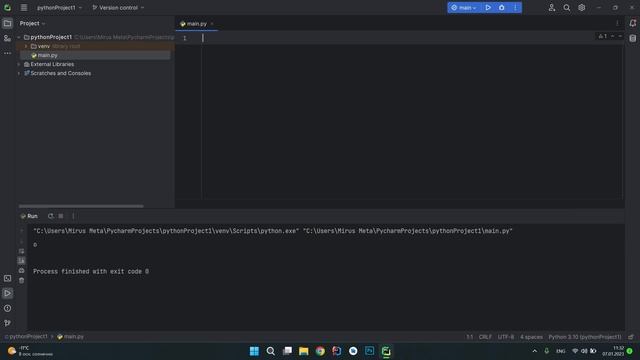
Task: Open Google Chrome from the taskbar
Action: point(320,351)
